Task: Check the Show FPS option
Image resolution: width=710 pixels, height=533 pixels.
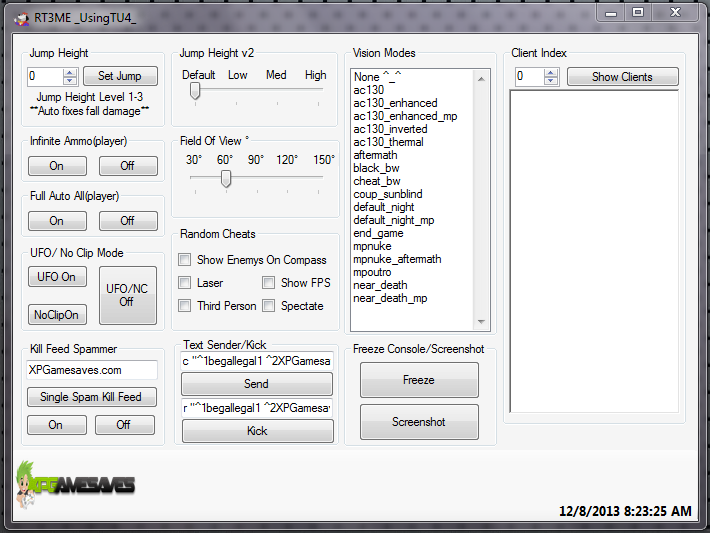Action: (x=269, y=283)
